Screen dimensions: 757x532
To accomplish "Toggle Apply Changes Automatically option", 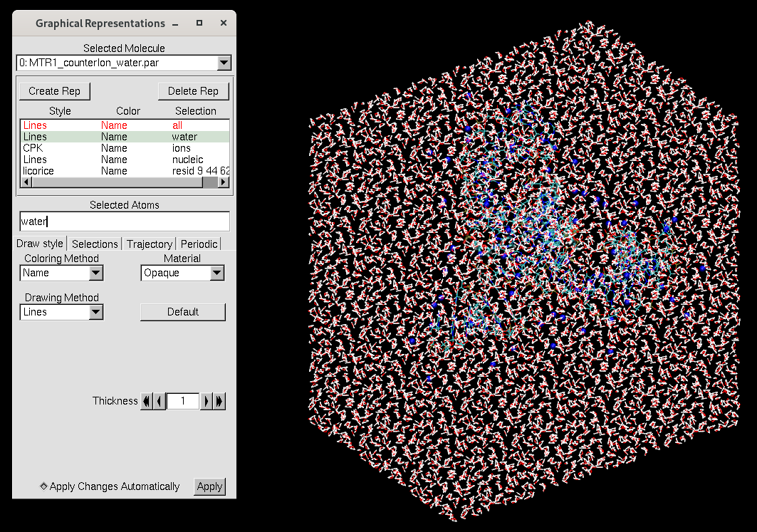I will 44,486.
